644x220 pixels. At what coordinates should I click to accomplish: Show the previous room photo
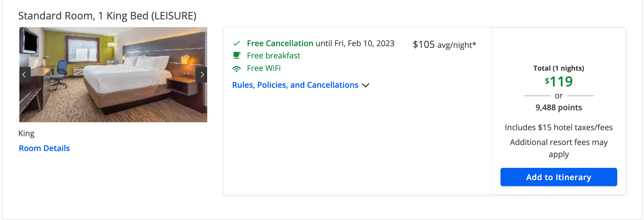click(x=25, y=75)
